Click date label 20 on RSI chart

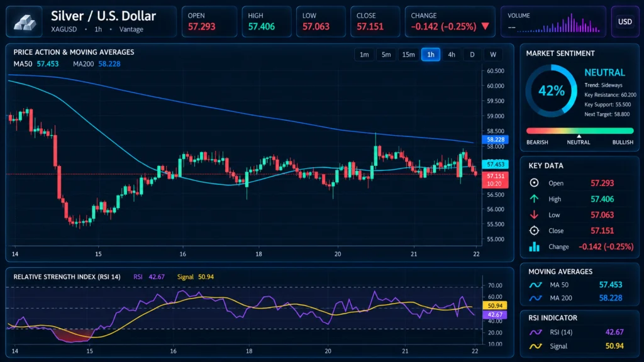click(x=328, y=351)
